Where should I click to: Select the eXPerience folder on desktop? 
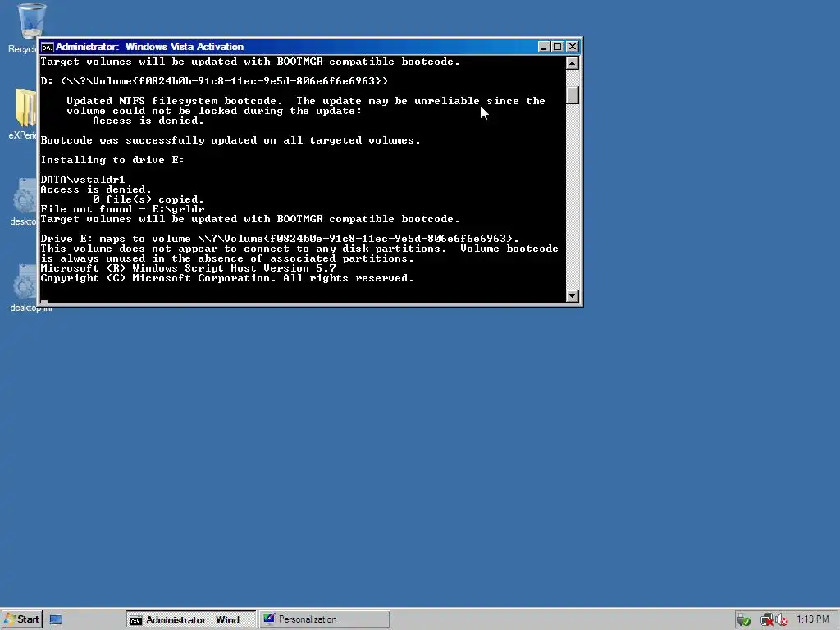pyautogui.click(x=24, y=113)
